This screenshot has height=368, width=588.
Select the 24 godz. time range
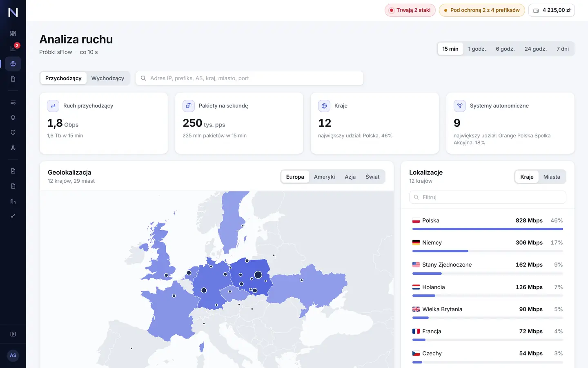point(536,49)
